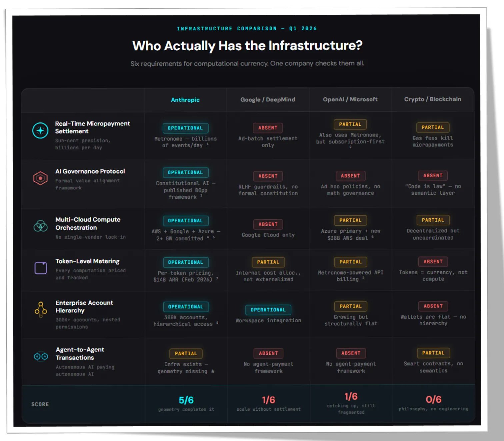Click the Multi-Cloud Compute Orchestration overlapping-circles icon
The height and width of the screenshot is (441, 504).
pyautogui.click(x=41, y=226)
